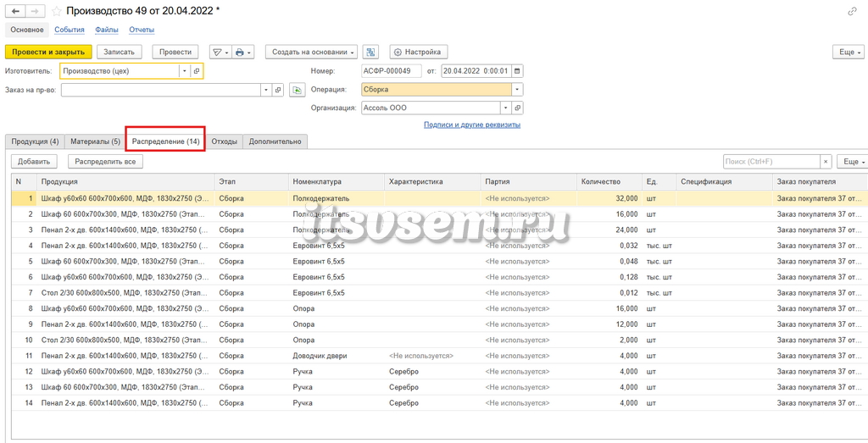Open the print icon menu

(242, 52)
